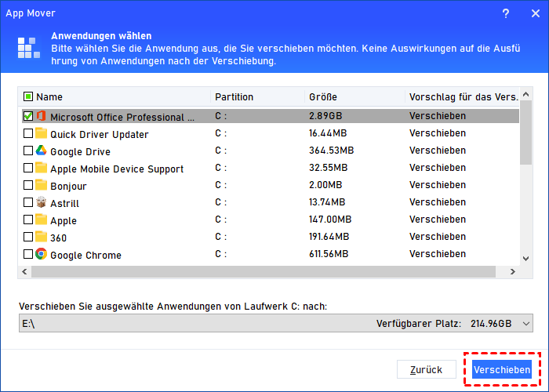Click the 360 folder icon
549x392 pixels.
pos(42,238)
